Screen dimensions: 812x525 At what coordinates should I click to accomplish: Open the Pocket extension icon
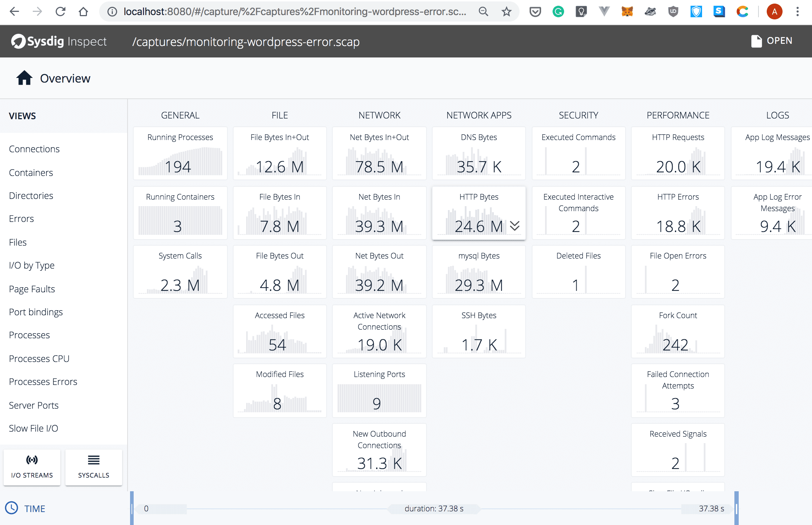pos(535,12)
